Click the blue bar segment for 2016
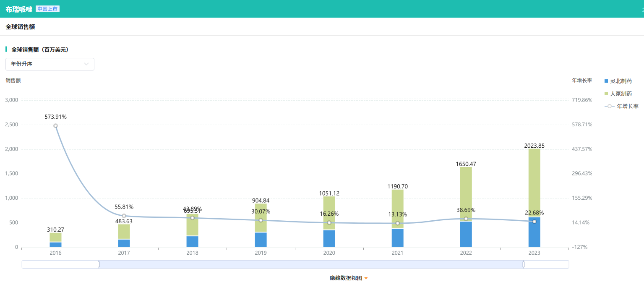 coord(55,245)
